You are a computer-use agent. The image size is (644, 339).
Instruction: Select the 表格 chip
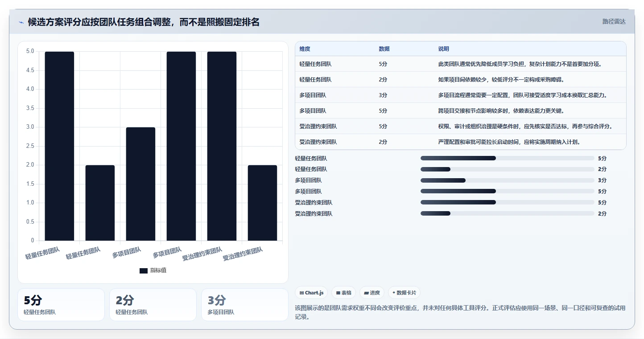(344, 293)
